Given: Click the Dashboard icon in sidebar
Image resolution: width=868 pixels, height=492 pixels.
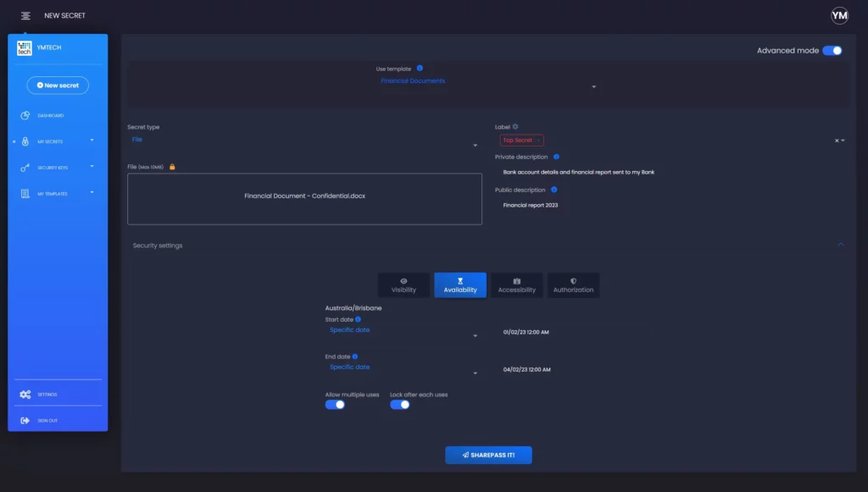Looking at the screenshot, I should coord(25,115).
